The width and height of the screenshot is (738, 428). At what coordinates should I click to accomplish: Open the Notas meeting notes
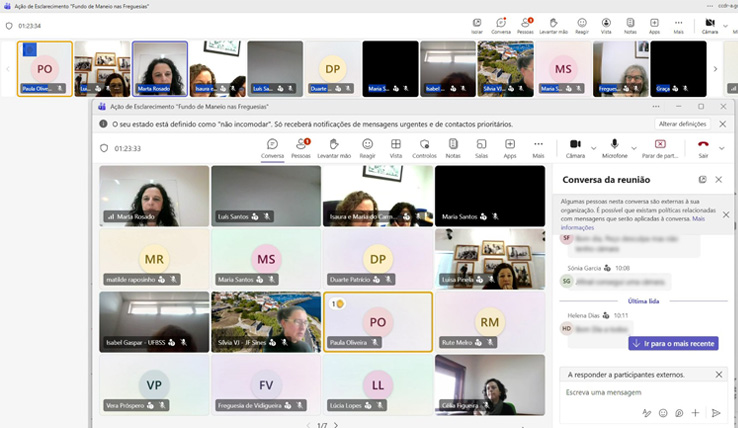[453, 148]
